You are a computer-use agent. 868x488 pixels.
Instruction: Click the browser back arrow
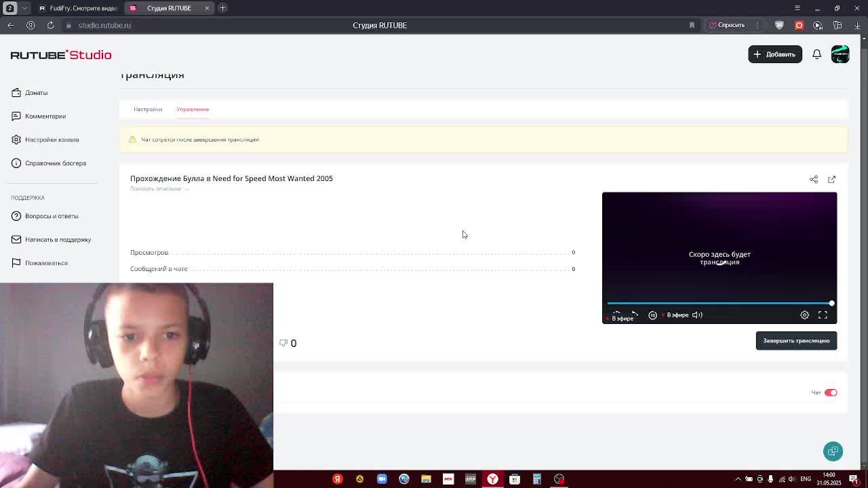pos(11,25)
